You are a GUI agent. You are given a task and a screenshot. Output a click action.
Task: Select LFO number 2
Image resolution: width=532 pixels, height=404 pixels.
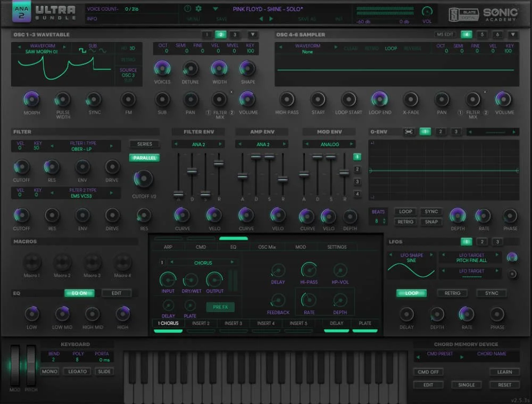pos(482,241)
